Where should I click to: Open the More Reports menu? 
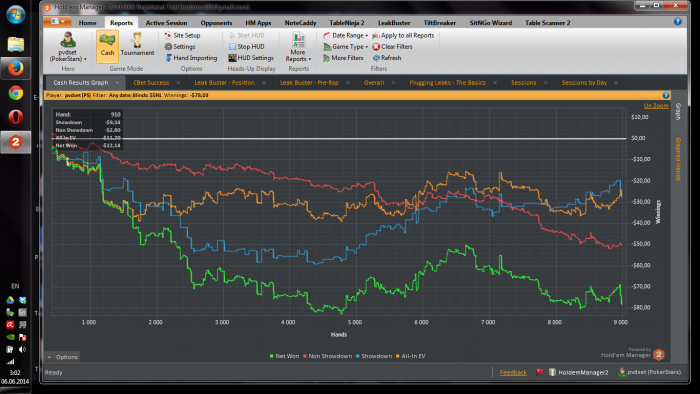(x=298, y=47)
